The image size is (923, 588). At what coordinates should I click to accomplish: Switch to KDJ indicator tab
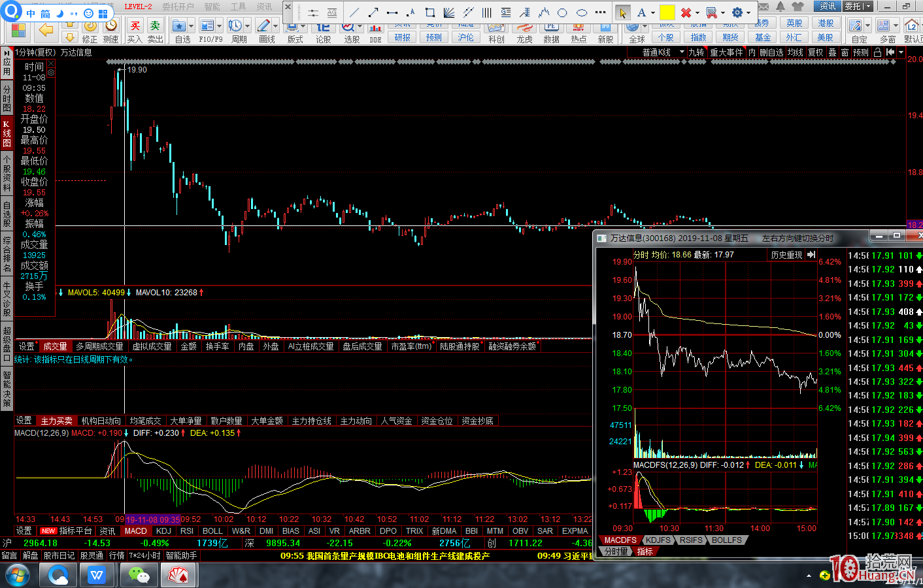(x=163, y=531)
